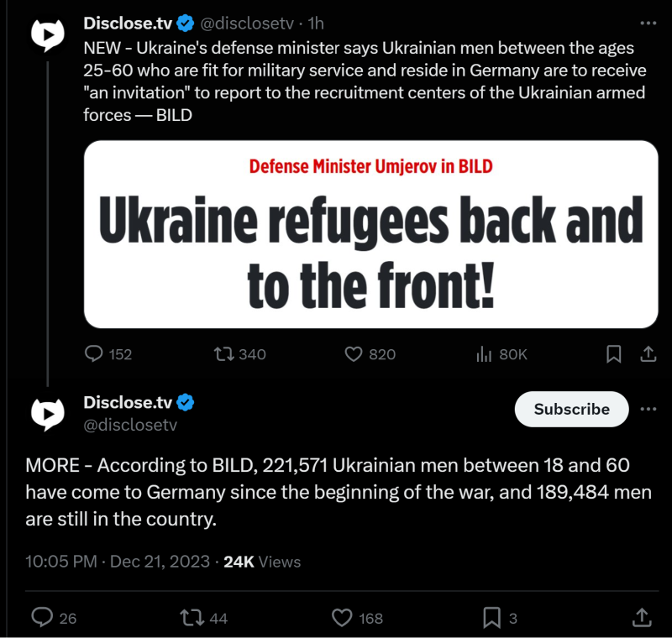Subscribe to Disclose.tv

pos(571,409)
